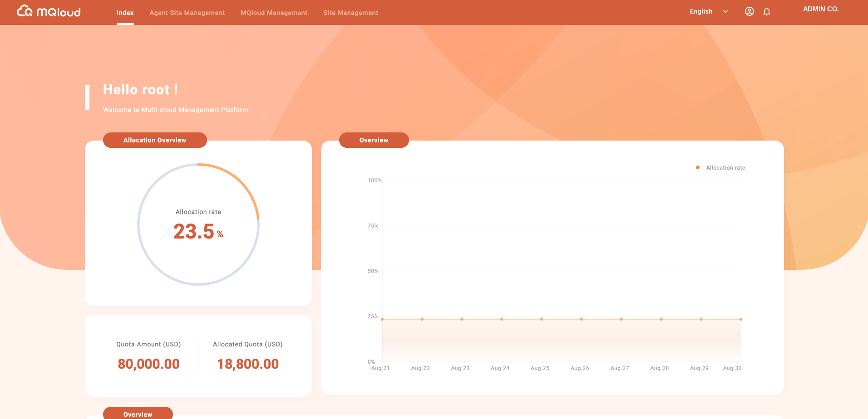Click the Aug.23 data point
This screenshot has width=868, height=419.
[x=462, y=319]
